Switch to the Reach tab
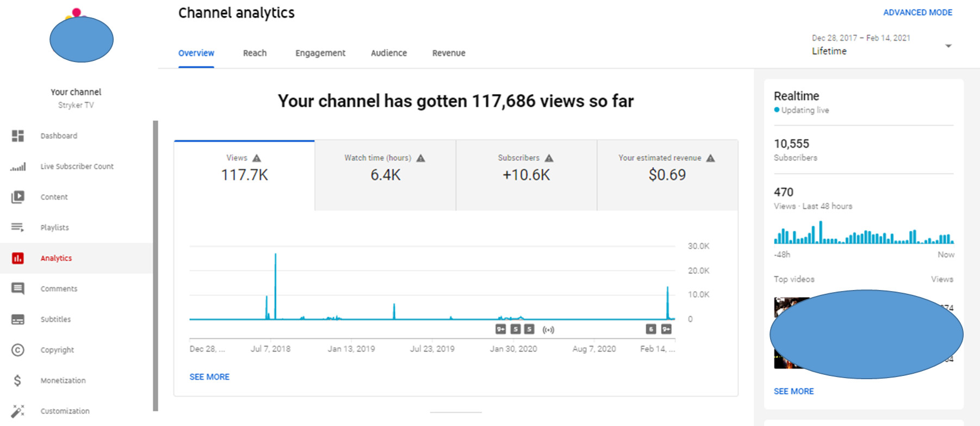980x426 pixels. pyautogui.click(x=255, y=53)
